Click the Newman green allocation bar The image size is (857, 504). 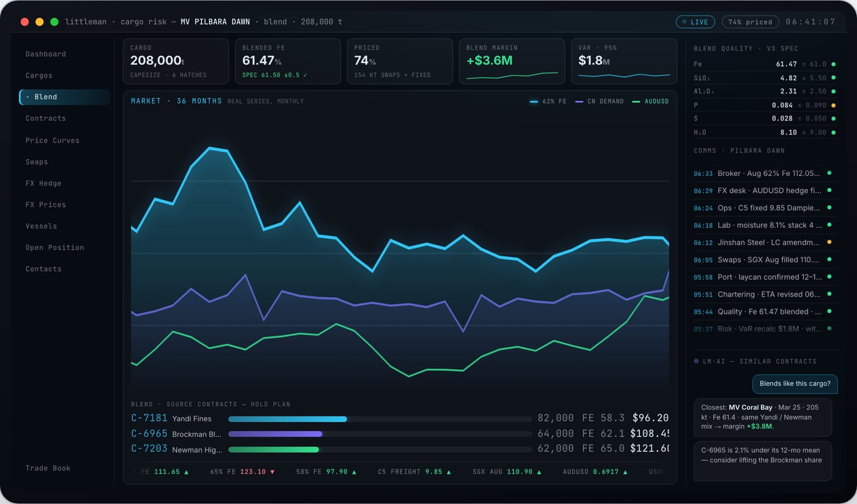[x=274, y=449]
